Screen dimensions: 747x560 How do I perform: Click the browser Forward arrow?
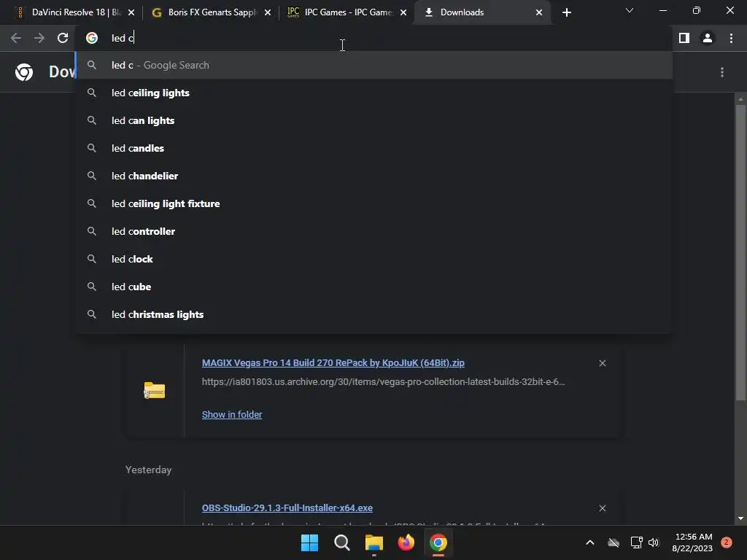(39, 38)
